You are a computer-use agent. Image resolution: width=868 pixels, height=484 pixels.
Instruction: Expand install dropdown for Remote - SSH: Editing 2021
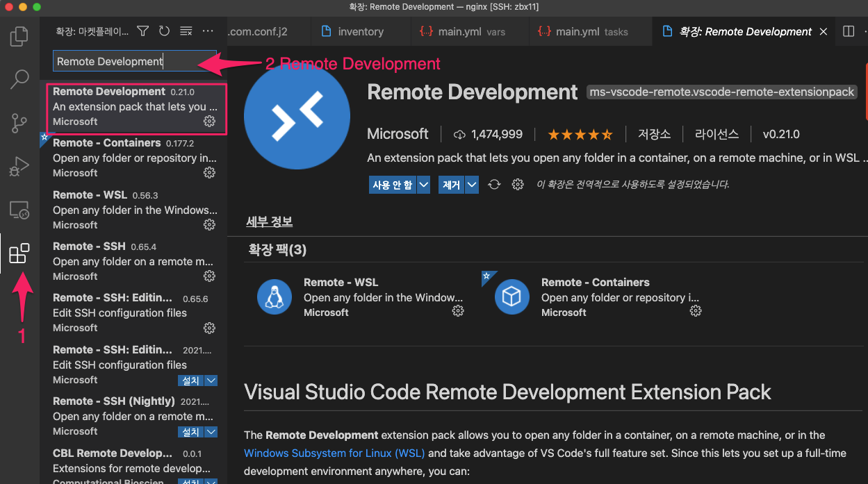click(x=211, y=381)
